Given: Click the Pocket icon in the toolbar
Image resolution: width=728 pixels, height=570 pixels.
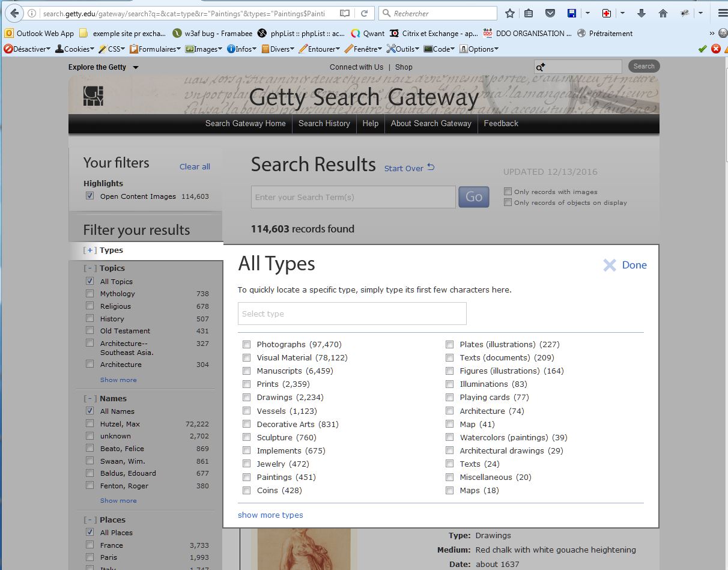Looking at the screenshot, I should pyautogui.click(x=550, y=13).
